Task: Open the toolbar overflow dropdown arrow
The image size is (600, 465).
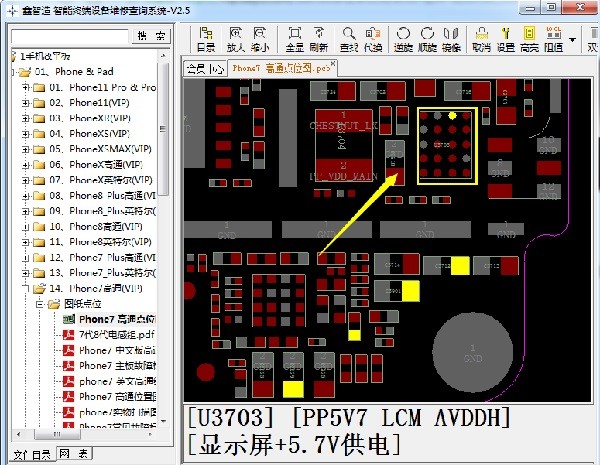Action: 572,39
